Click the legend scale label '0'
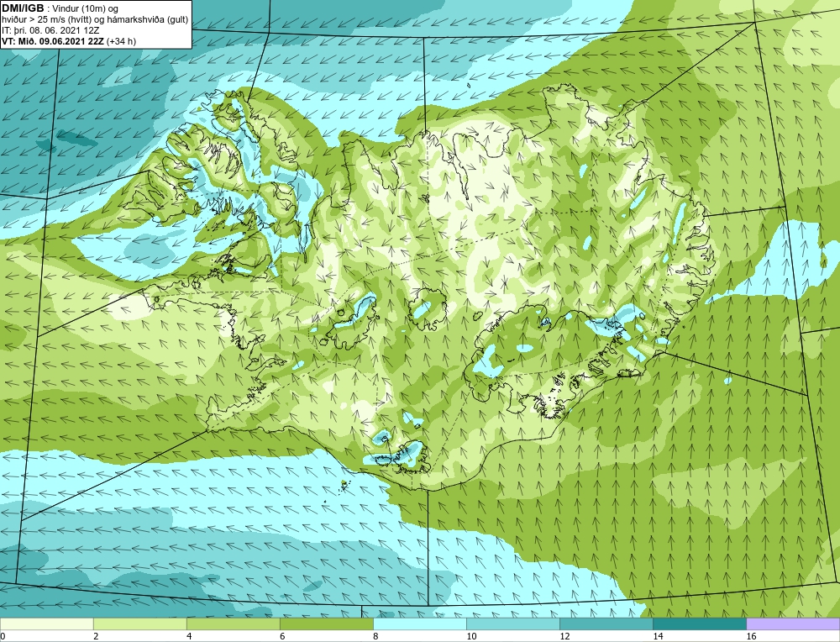840x642 pixels. pos(3,636)
